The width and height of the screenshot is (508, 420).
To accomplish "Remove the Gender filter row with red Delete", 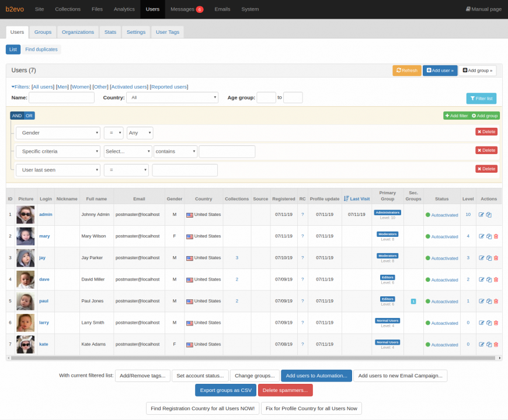I will tap(486, 131).
